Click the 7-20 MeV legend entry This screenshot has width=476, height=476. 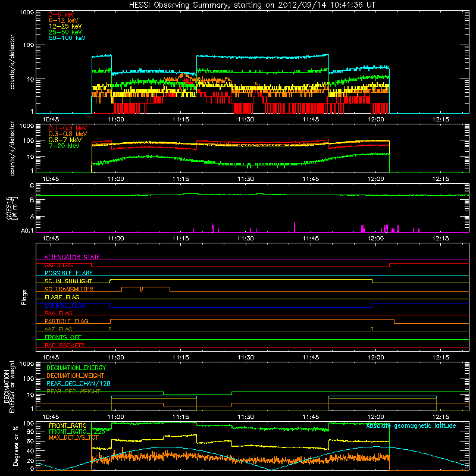64,146
